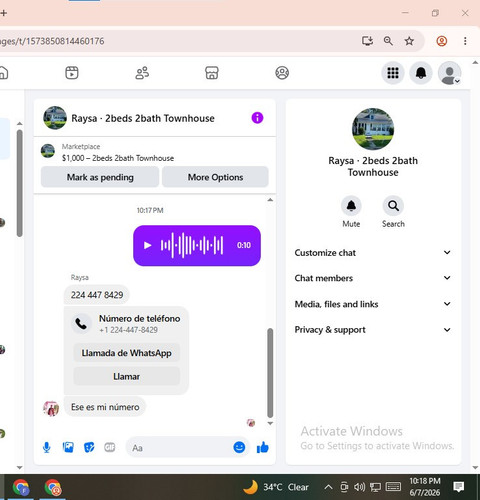Go to Groups tab icon
The image size is (480, 500).
282,73
